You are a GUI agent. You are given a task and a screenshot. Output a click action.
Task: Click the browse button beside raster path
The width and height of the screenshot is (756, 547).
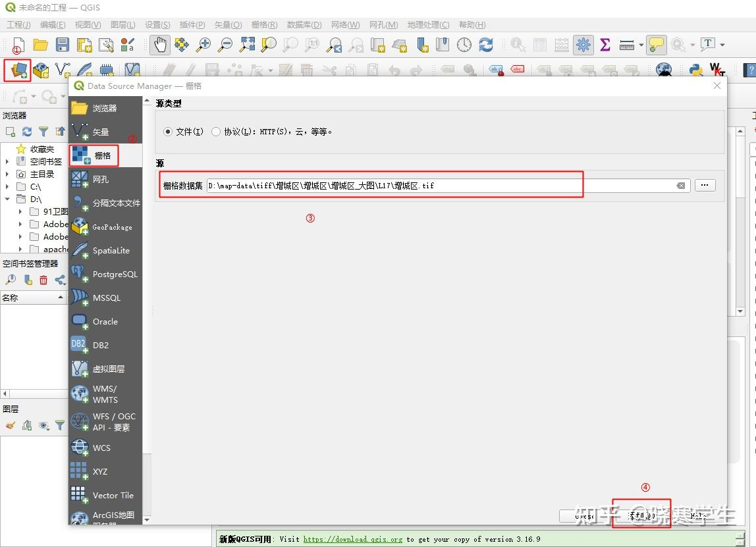pyautogui.click(x=705, y=186)
